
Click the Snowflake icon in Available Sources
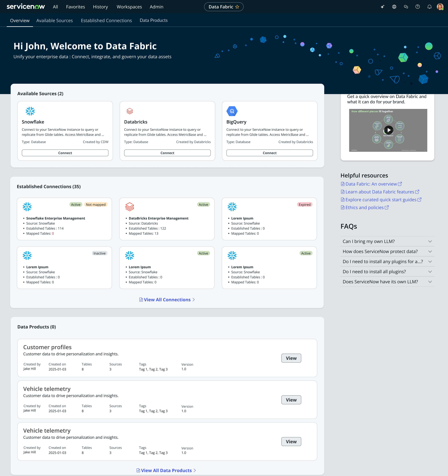pyautogui.click(x=30, y=111)
